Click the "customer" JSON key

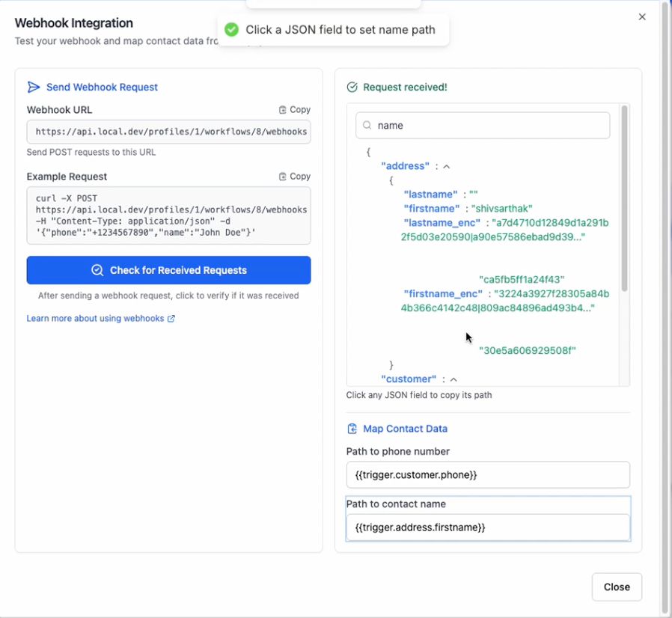[409, 379]
